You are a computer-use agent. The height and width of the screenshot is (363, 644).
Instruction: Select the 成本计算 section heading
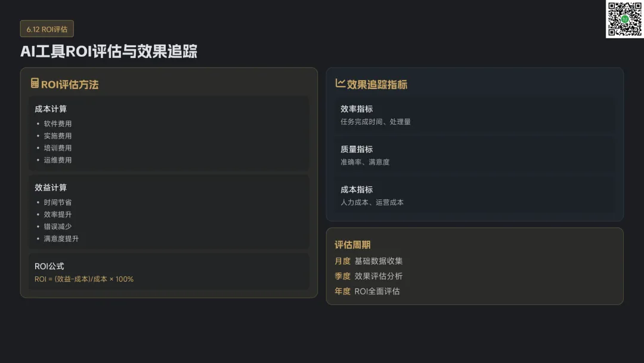[x=51, y=109]
